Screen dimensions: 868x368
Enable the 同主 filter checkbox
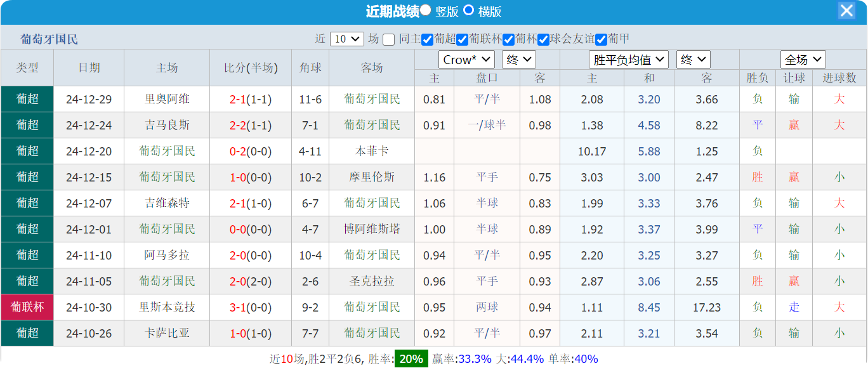389,39
